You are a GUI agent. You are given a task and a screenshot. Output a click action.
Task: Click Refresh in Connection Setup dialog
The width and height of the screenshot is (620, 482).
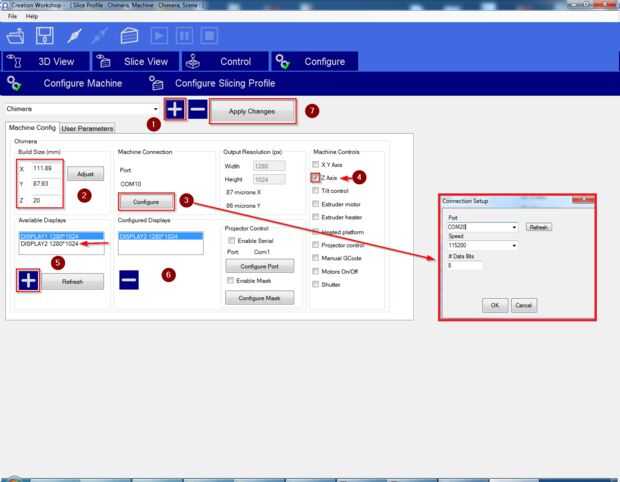(539, 227)
